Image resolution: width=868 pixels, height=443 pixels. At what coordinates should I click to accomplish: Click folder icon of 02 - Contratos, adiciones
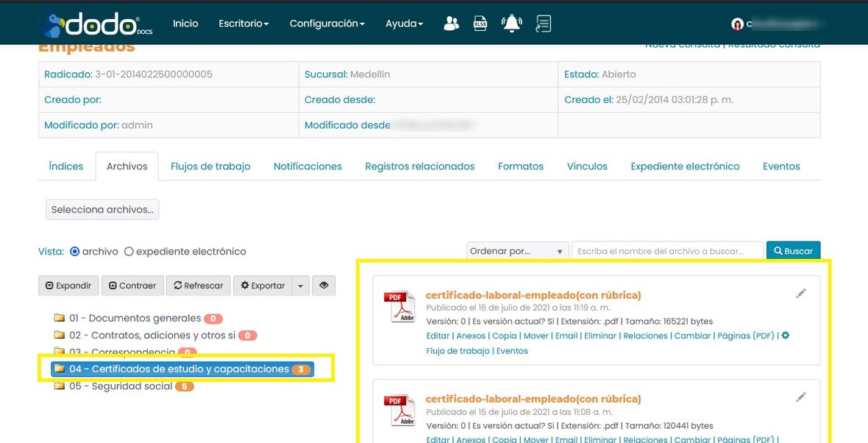60,335
